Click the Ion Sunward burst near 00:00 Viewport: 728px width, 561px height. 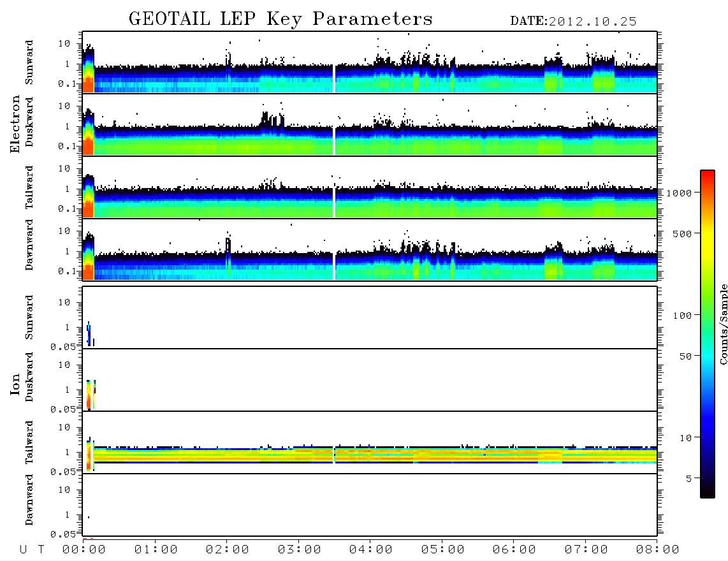click(x=90, y=333)
